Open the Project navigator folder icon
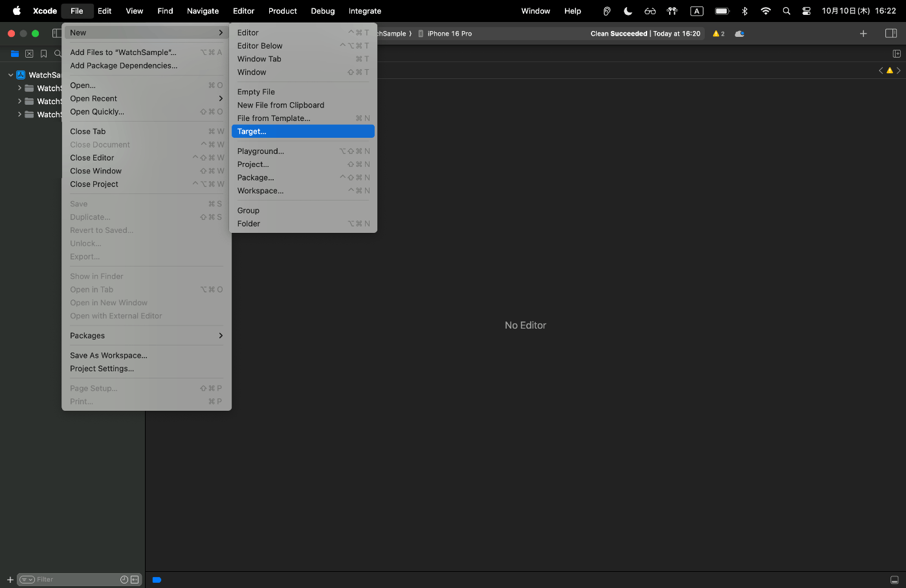Image resolution: width=906 pixels, height=588 pixels. [x=15, y=54]
